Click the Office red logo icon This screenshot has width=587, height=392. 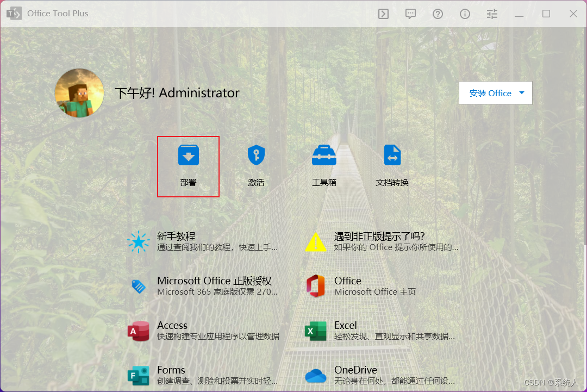point(316,286)
